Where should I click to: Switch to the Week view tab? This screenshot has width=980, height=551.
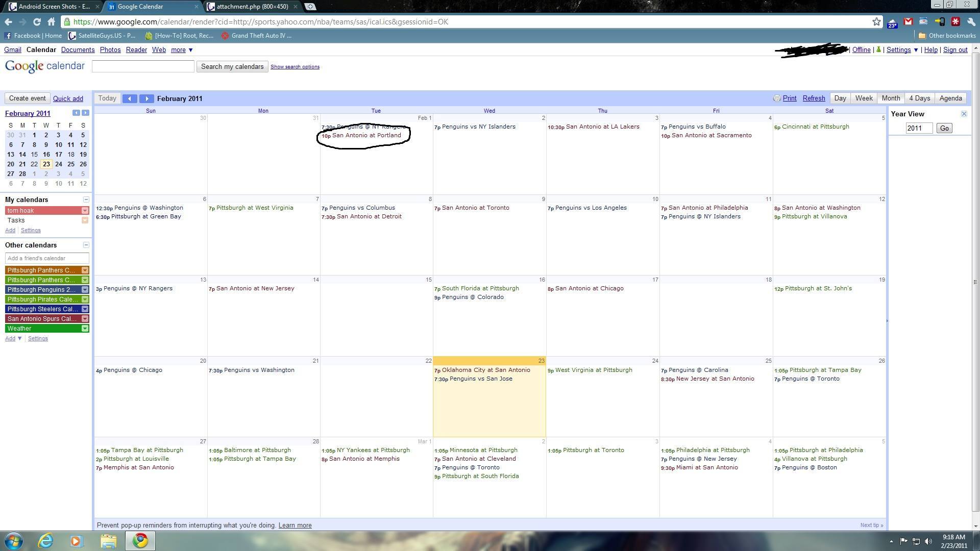[864, 98]
